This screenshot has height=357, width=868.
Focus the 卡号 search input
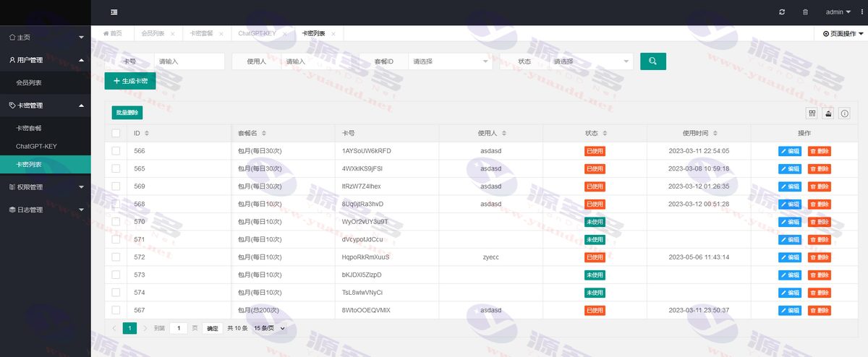click(190, 61)
